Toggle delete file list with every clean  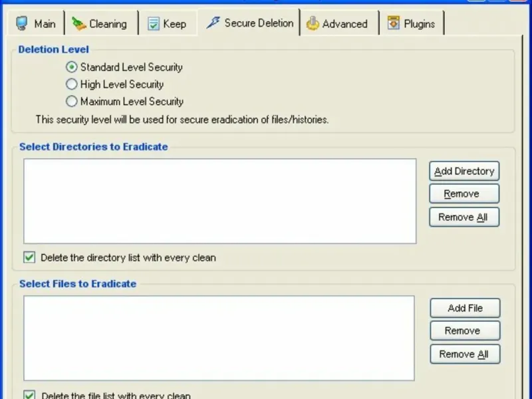(29, 396)
